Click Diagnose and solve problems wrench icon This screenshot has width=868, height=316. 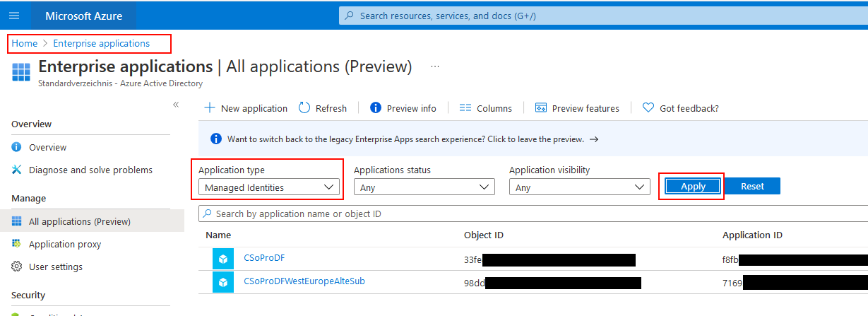(16, 170)
